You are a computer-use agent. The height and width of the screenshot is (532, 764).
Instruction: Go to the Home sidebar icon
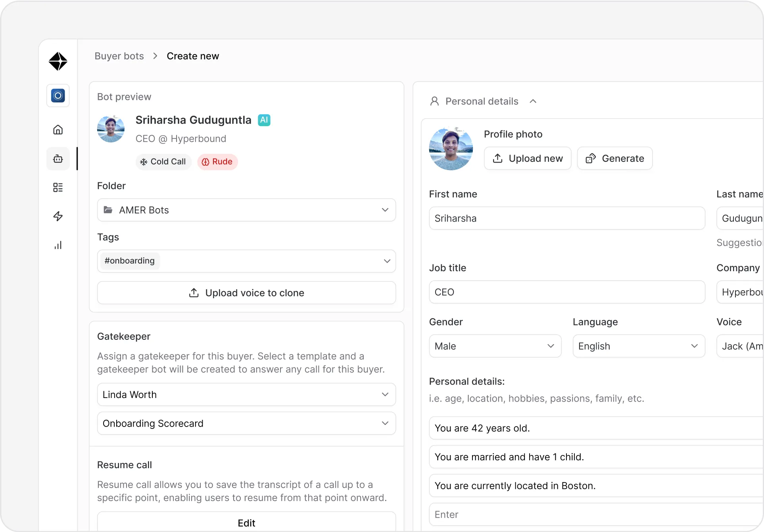58,130
